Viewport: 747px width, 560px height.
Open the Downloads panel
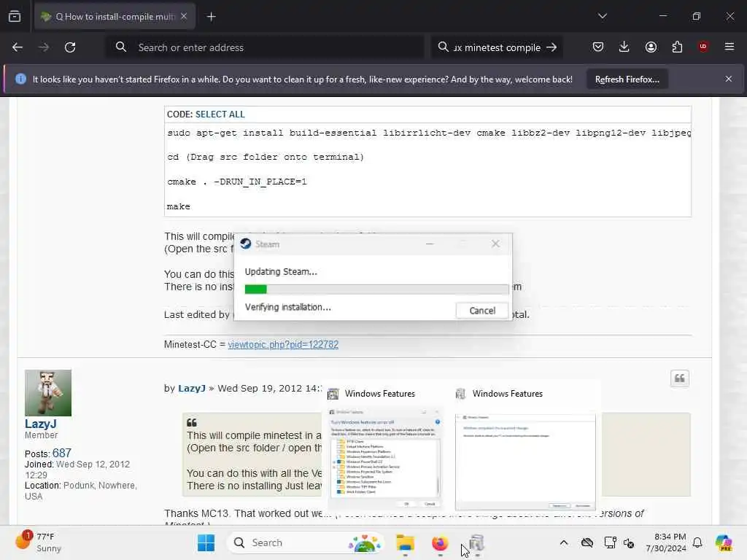pyautogui.click(x=624, y=47)
